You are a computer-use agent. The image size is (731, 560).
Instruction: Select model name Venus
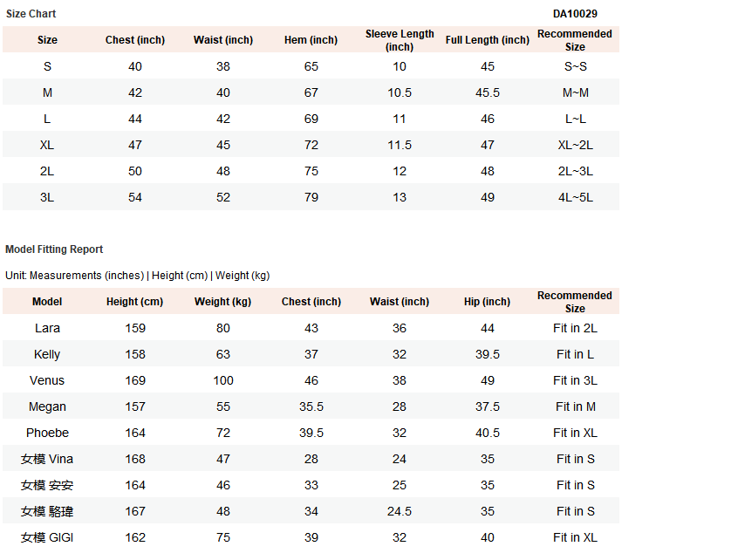[47, 380]
